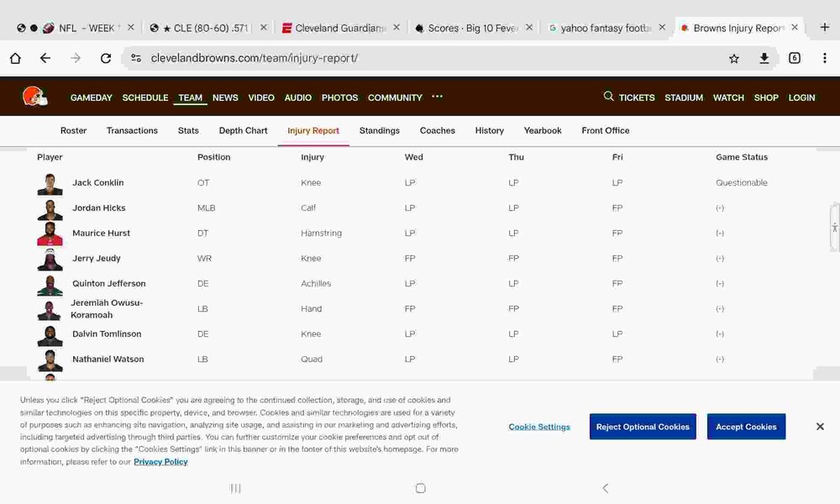Switch to the Cleveland Guardians browser tab
This screenshot has height=504, width=840.
(x=341, y=28)
